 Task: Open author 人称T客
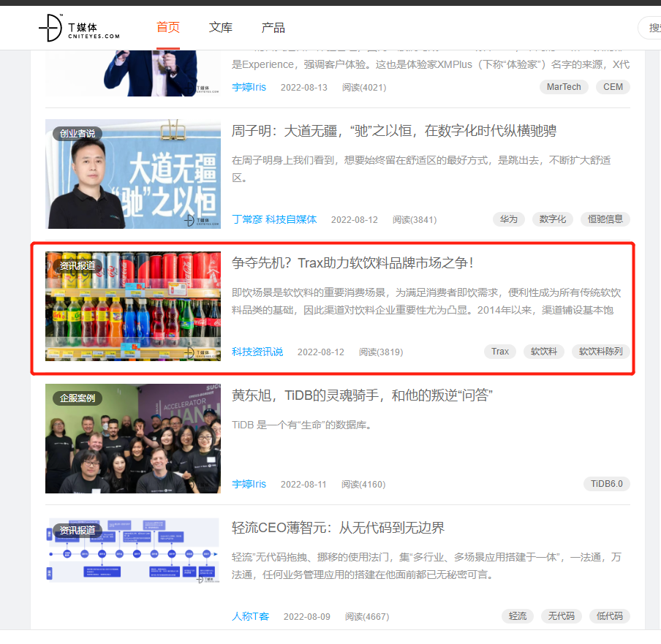tap(250, 617)
